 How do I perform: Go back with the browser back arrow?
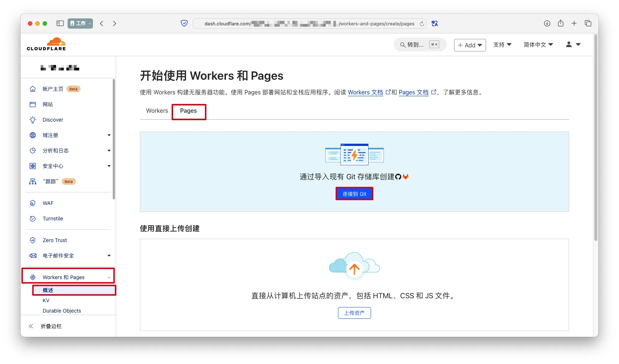102,24
